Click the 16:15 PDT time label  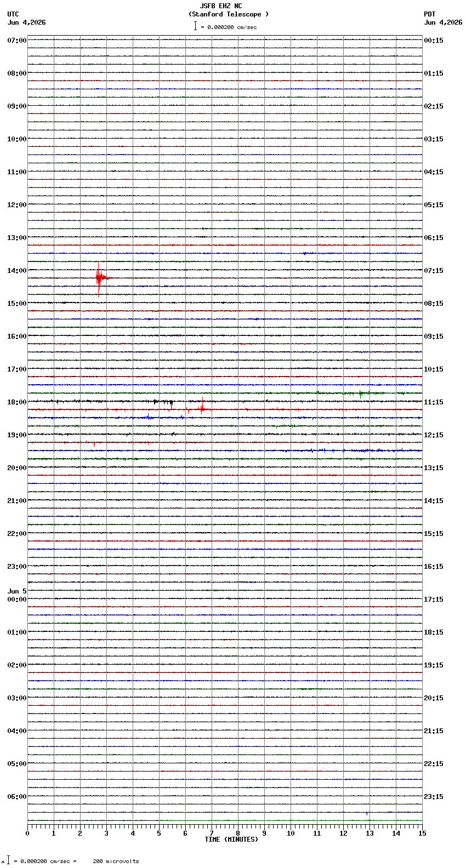tap(434, 567)
